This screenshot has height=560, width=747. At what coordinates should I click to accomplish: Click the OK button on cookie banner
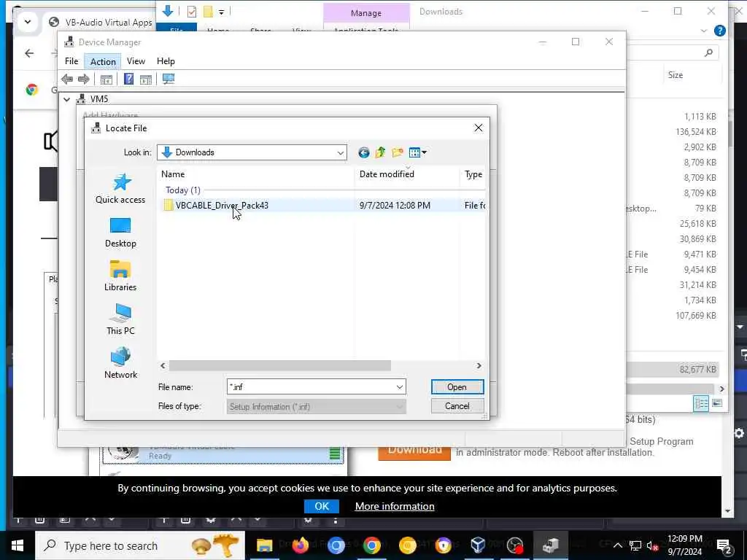pyautogui.click(x=322, y=506)
